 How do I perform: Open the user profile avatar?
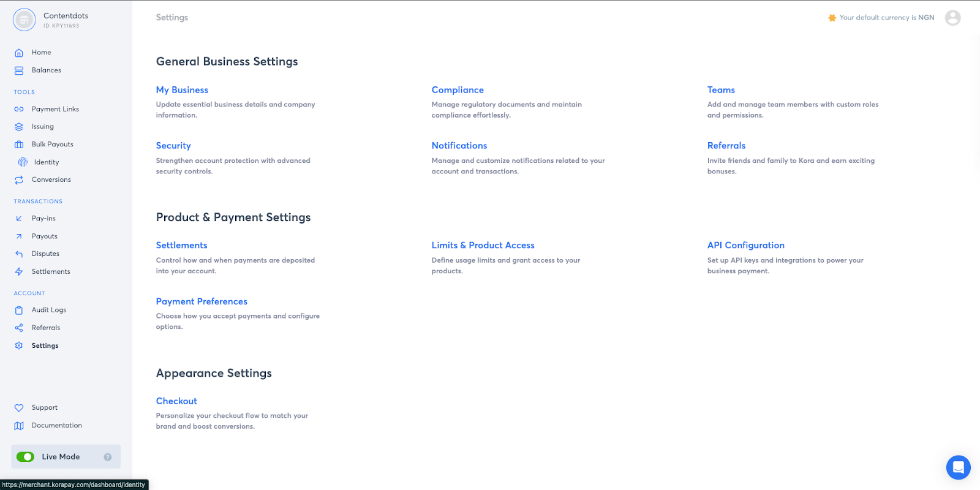tap(953, 18)
